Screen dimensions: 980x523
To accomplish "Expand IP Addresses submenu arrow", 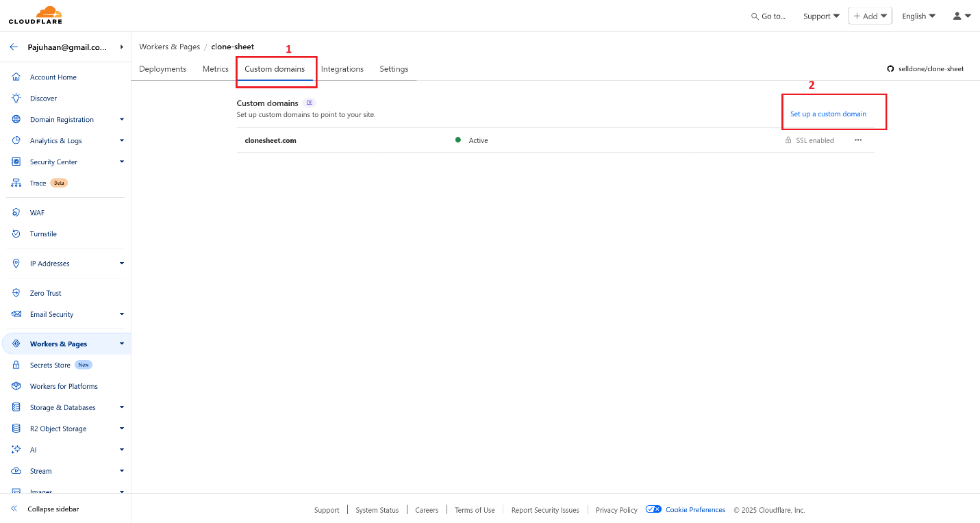I will pos(122,263).
